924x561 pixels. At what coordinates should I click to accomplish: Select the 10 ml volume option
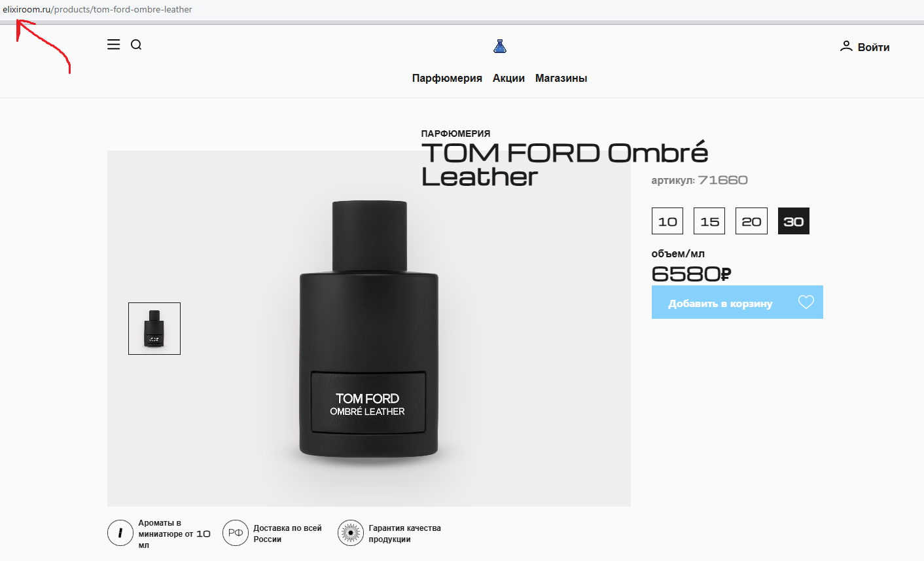(x=667, y=221)
